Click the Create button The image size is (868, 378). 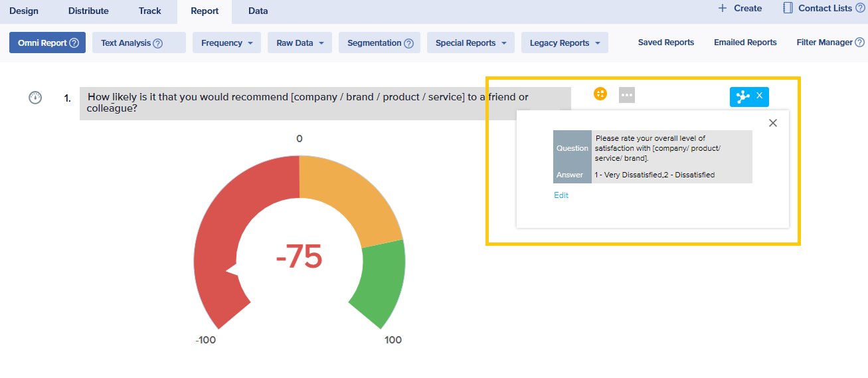tap(740, 8)
